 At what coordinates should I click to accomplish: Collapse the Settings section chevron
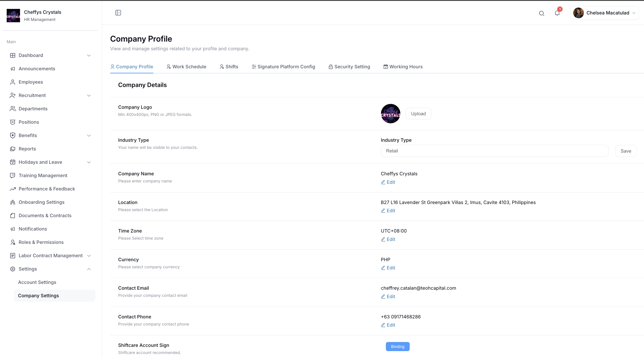point(89,269)
